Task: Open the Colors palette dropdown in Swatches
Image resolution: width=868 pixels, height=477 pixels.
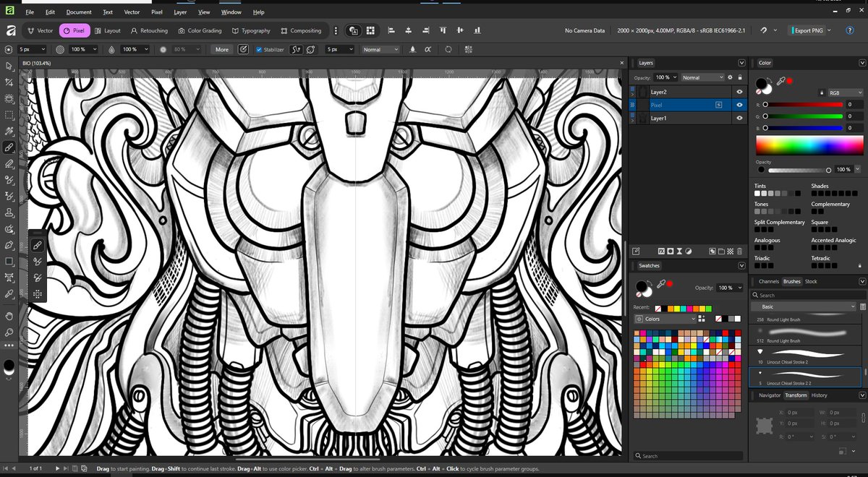Action: tap(665, 319)
